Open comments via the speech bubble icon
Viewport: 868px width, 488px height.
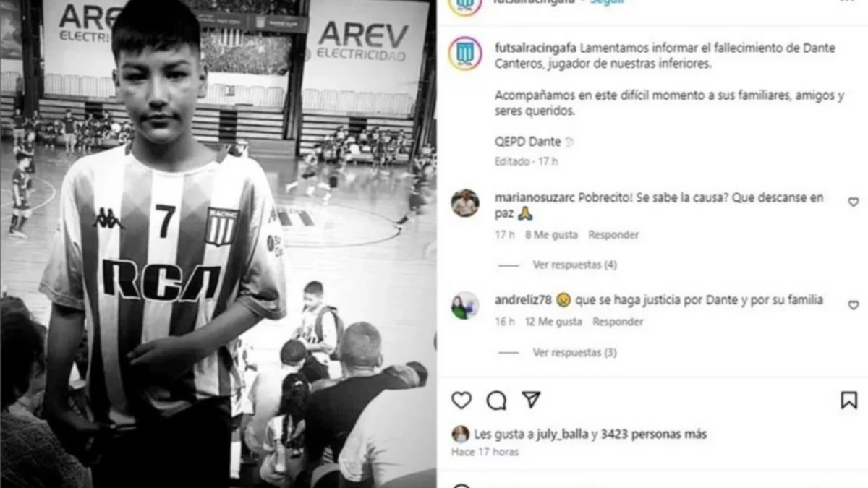496,400
